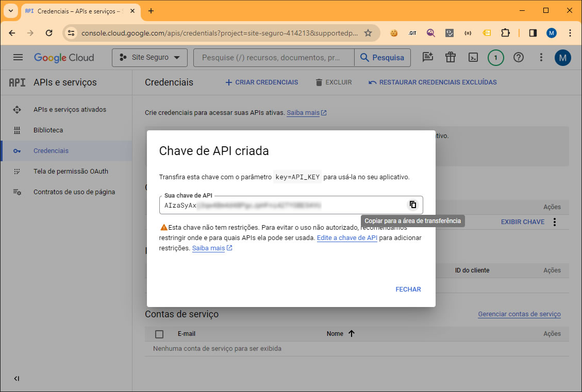The height and width of the screenshot is (392, 582).
Task: Open notifications badge showing 1
Action: [495, 58]
